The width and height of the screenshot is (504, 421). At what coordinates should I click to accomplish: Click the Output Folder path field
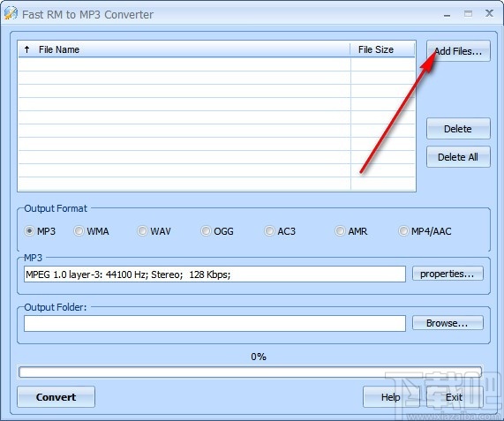tap(214, 323)
